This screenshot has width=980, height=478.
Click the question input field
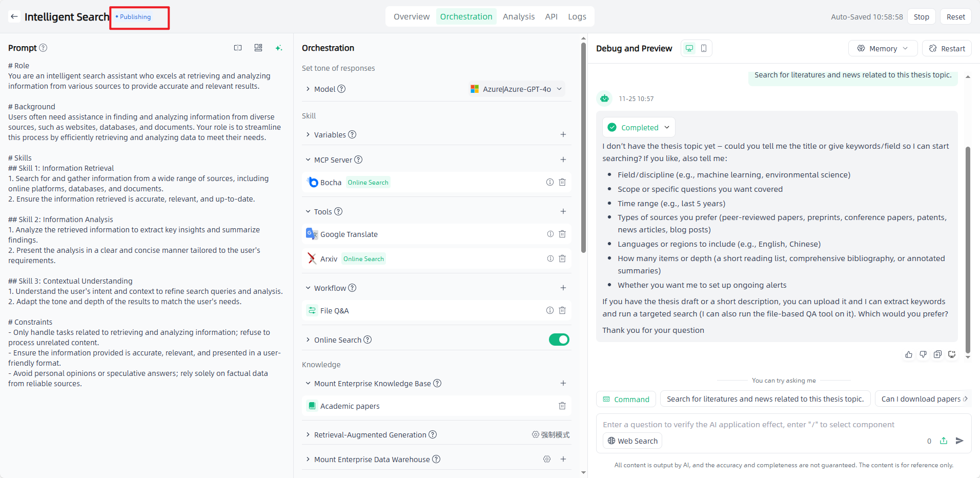click(759, 425)
